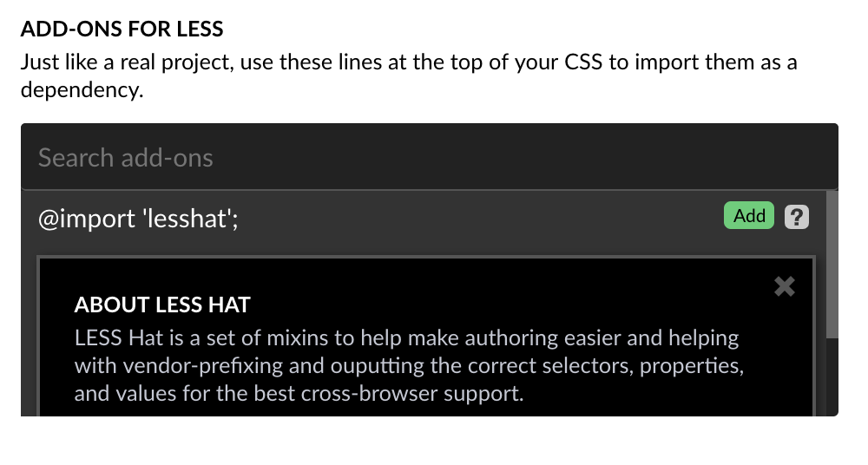Click the ADD-ONS FOR LESS heading
Image resolution: width=868 pixels, height=465 pixels.
click(122, 29)
